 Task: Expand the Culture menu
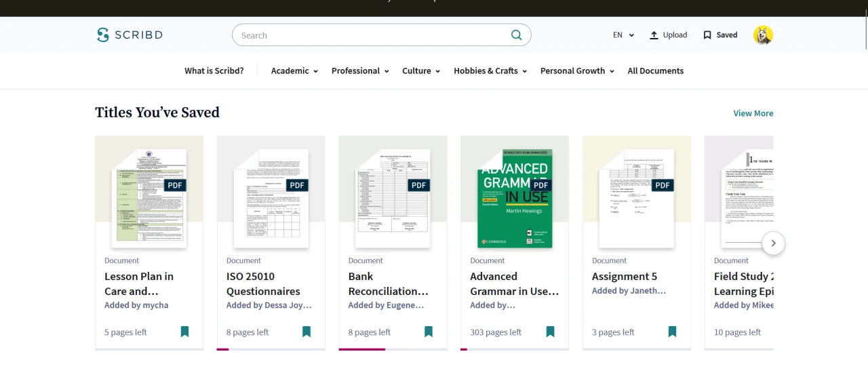click(421, 71)
